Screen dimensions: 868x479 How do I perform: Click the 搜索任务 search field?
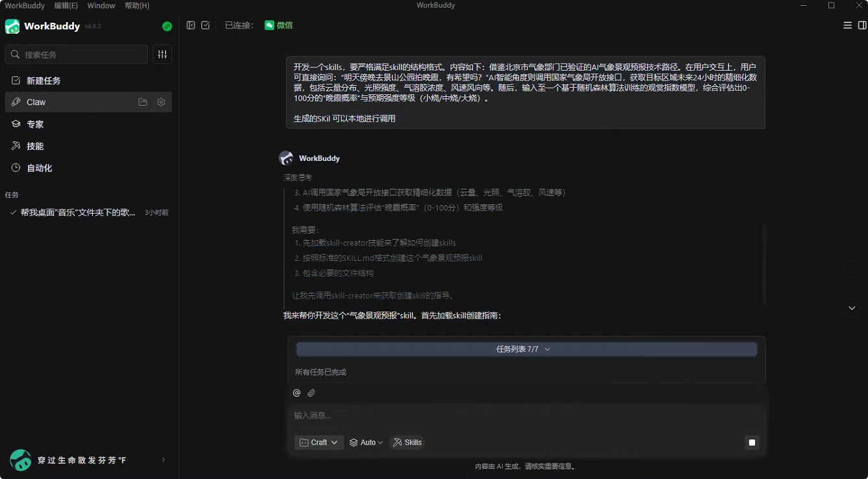tap(77, 55)
